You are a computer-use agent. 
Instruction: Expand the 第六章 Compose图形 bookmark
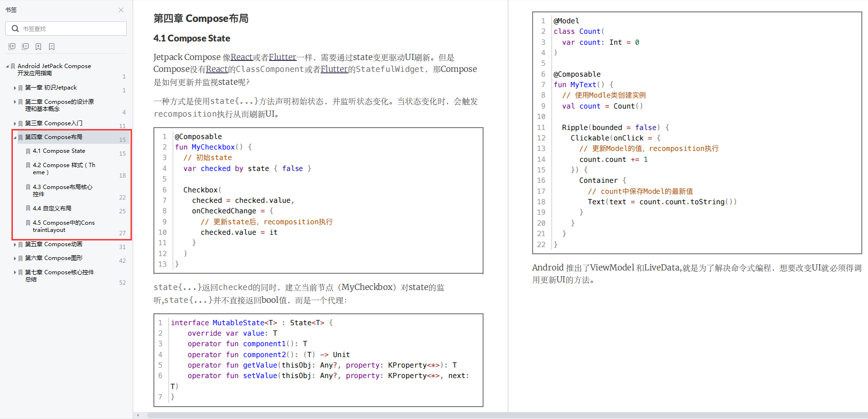(x=15, y=259)
